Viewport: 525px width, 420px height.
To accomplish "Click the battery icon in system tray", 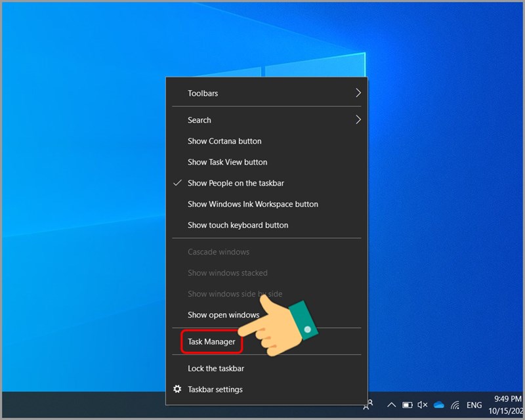I will (407, 405).
